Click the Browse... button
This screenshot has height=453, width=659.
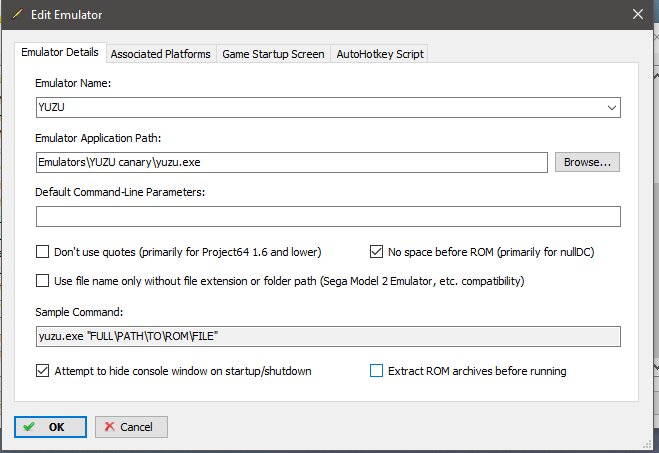(x=587, y=162)
